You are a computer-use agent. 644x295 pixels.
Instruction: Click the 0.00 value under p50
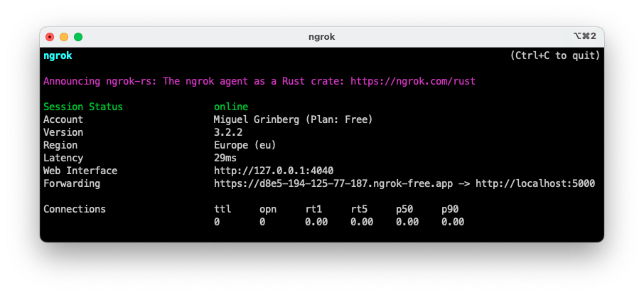(x=407, y=222)
